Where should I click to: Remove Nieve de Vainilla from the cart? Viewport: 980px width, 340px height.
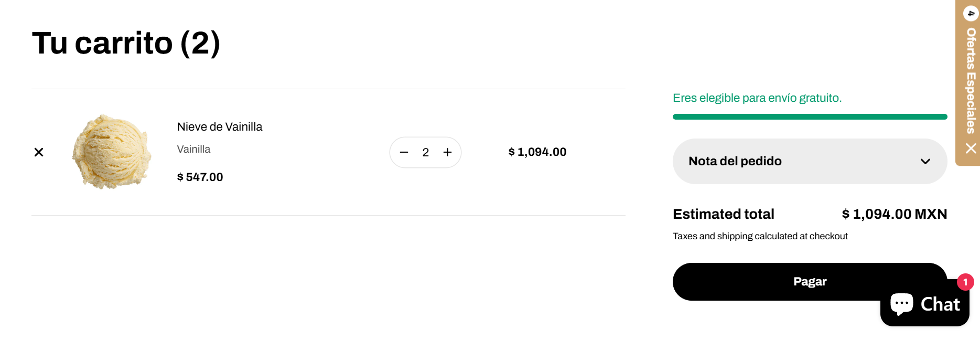click(39, 152)
